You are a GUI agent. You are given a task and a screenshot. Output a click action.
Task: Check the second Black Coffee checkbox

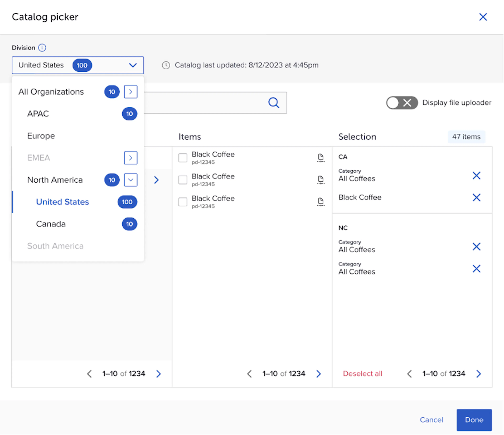[x=183, y=180]
